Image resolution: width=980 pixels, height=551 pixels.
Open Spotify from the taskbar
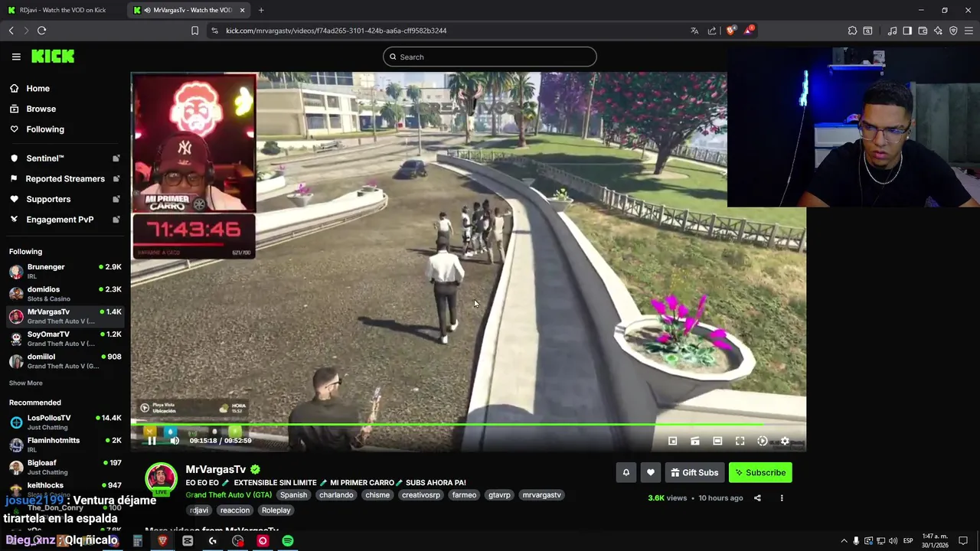[288, 541]
